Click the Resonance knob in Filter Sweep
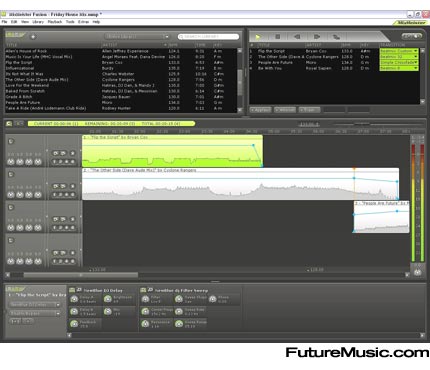This screenshot has height=370, width=430. point(145,323)
